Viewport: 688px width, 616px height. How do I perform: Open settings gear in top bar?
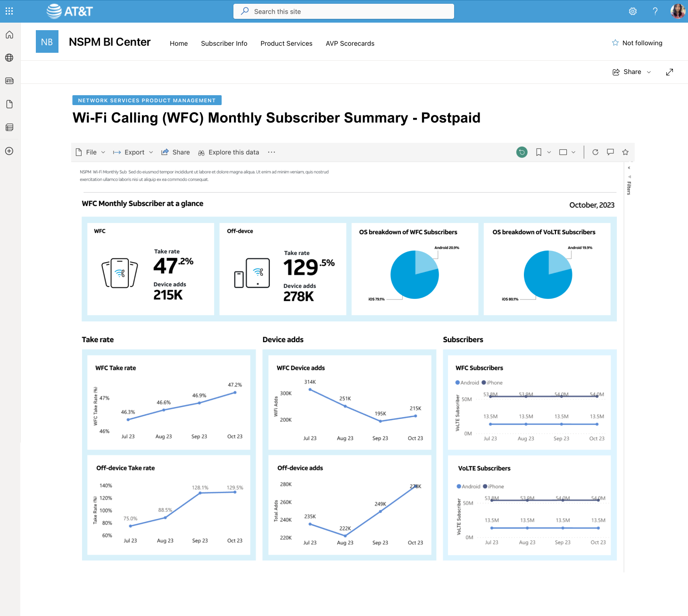(633, 11)
